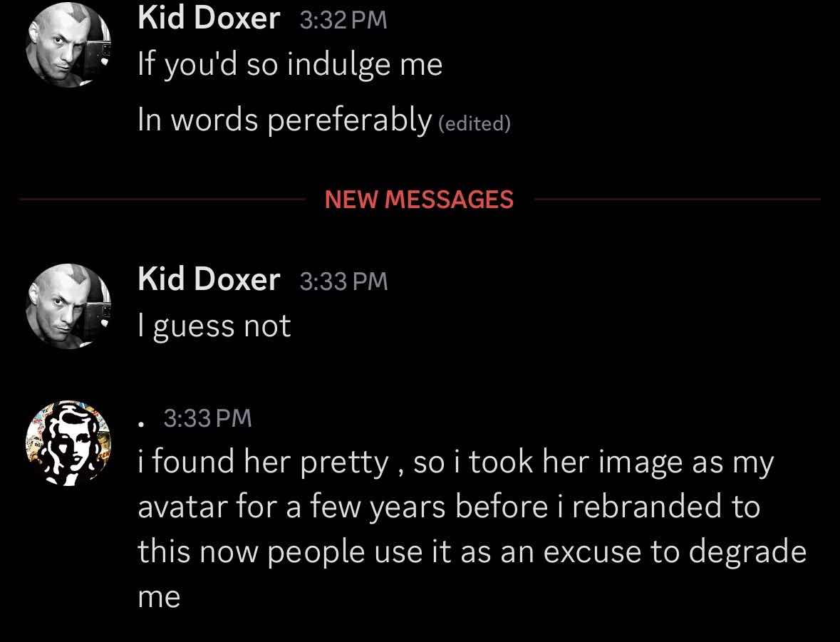Click the red NEW MESSAGES divider label
This screenshot has width=840, height=642.
pyautogui.click(x=419, y=200)
